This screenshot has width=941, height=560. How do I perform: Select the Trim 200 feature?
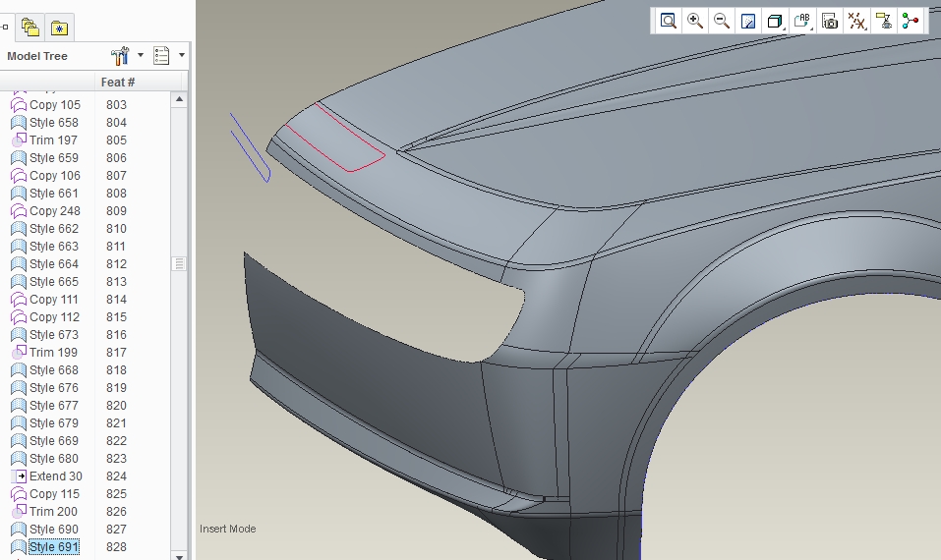[53, 512]
